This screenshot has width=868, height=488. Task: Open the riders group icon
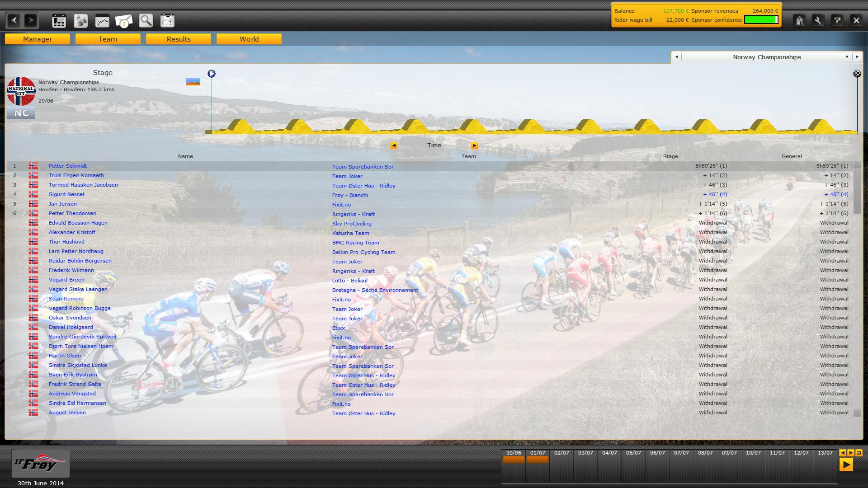[80, 21]
